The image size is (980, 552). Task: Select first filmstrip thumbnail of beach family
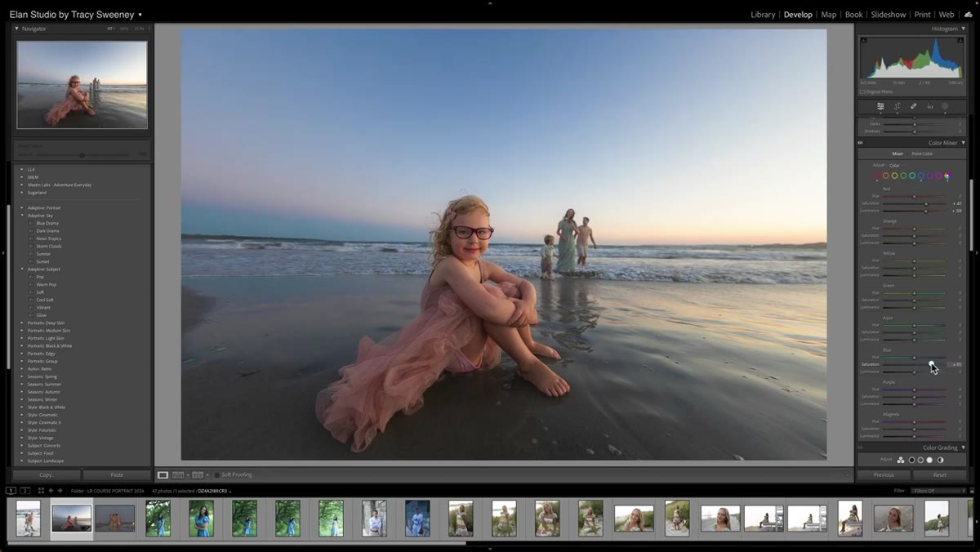(28, 518)
